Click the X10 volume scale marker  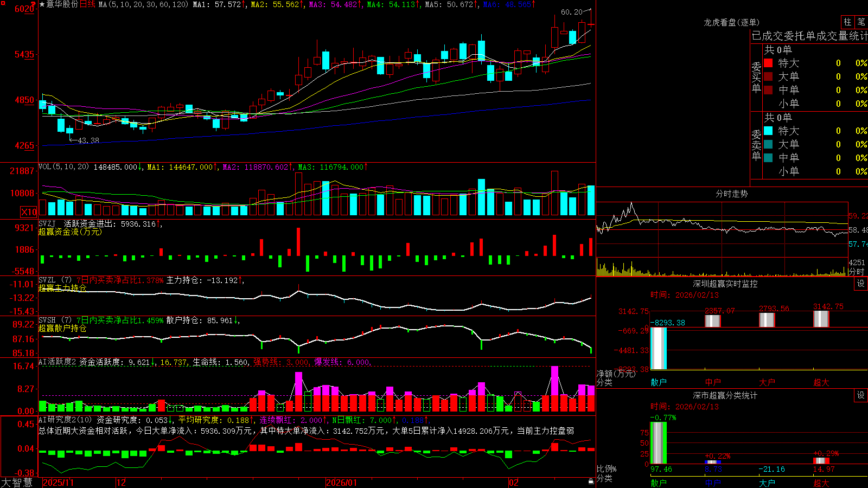pos(29,212)
